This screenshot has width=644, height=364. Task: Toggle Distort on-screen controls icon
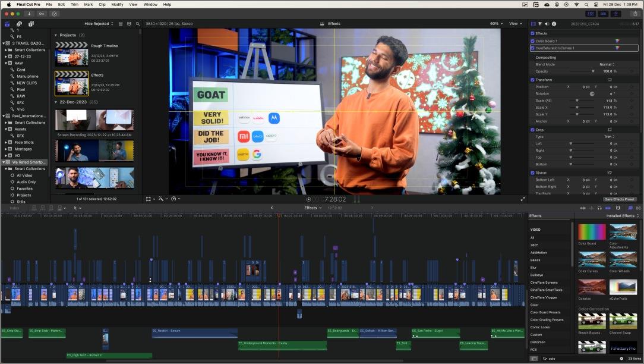pos(610,172)
